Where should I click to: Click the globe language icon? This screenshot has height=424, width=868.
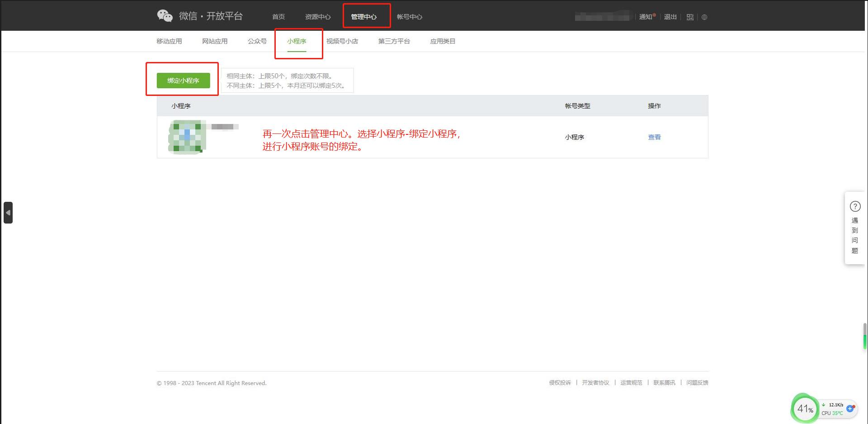(704, 17)
